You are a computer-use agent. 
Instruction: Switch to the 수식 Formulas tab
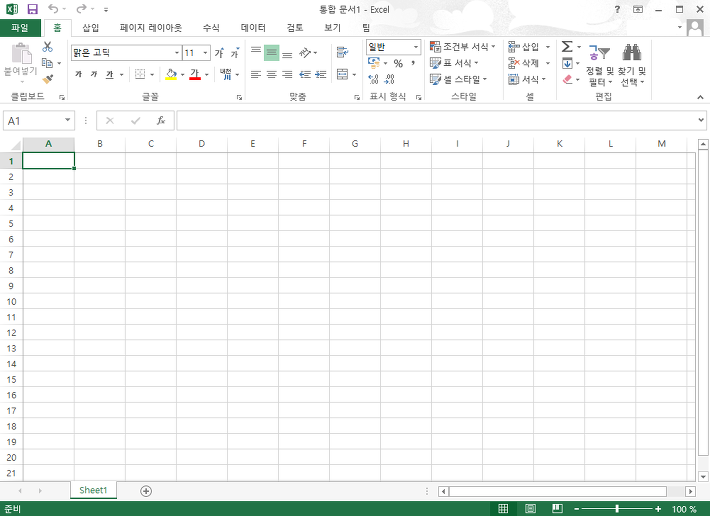pos(211,28)
